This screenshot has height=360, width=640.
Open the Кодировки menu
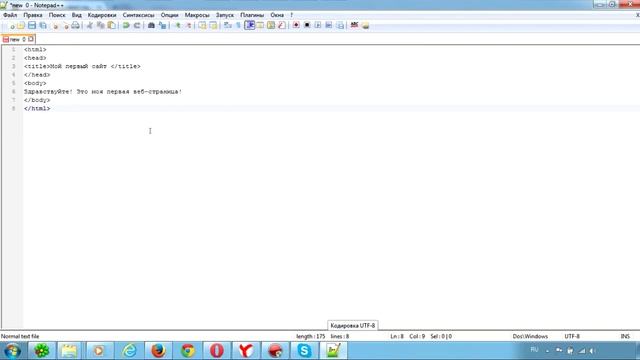[102, 15]
